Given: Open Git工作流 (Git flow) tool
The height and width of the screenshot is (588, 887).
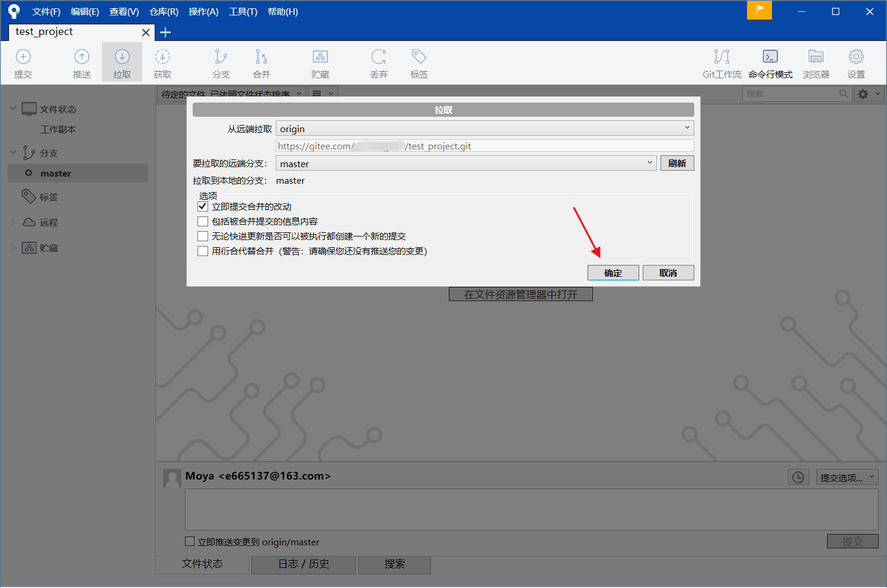Looking at the screenshot, I should tap(722, 63).
